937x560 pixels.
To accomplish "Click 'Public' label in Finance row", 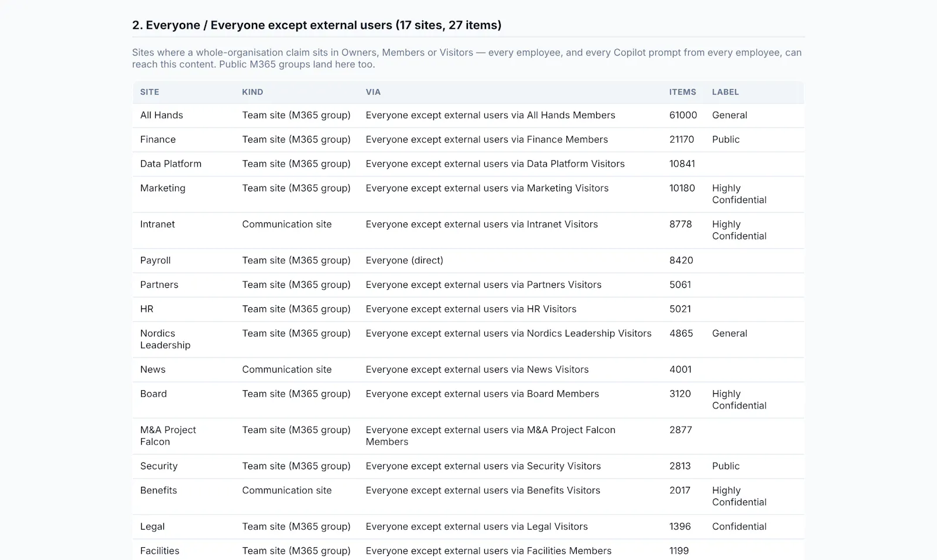I will (726, 139).
